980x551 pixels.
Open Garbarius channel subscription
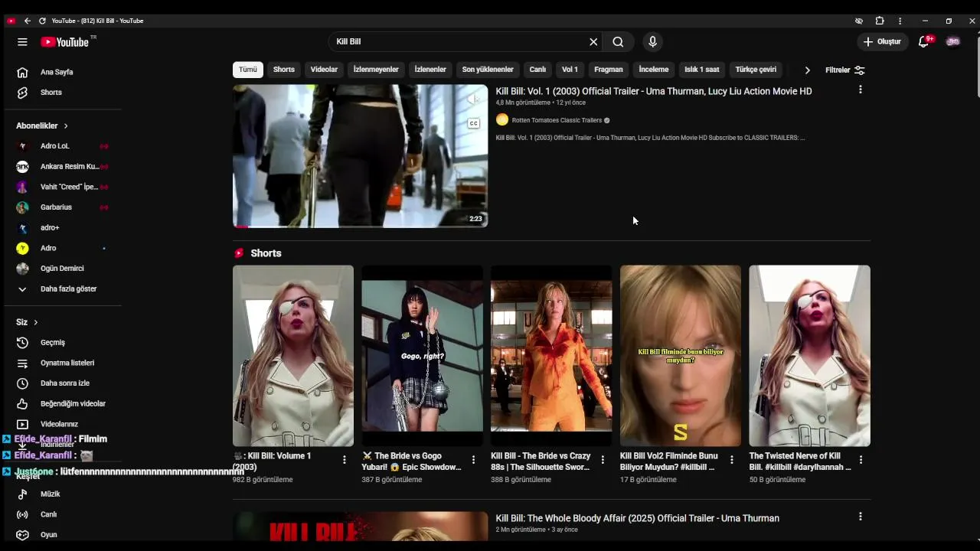pos(61,207)
